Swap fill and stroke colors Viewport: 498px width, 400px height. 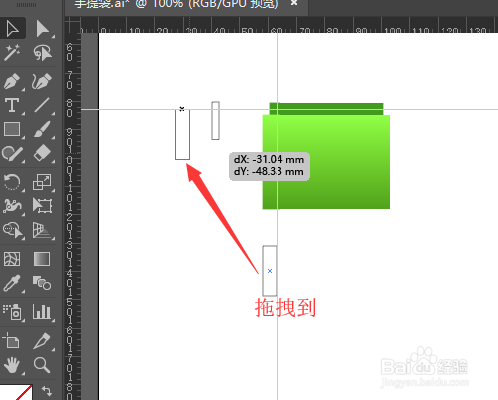pyautogui.click(x=47, y=391)
